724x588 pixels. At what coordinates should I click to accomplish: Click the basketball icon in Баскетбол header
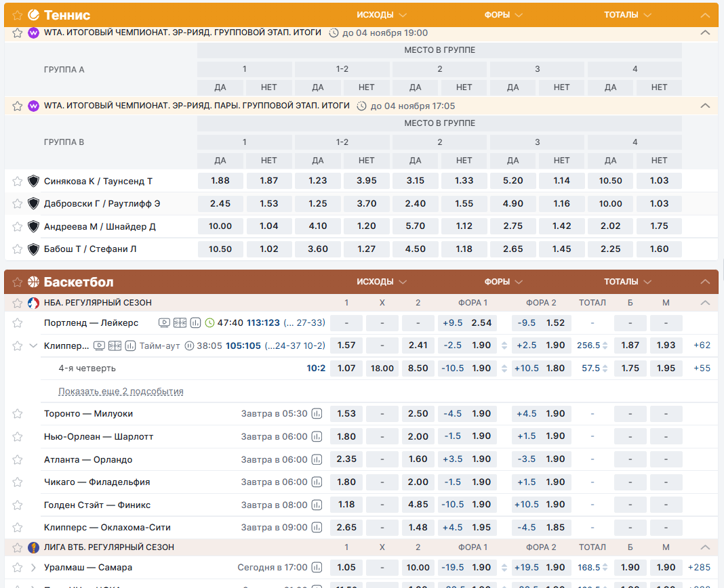point(34,282)
